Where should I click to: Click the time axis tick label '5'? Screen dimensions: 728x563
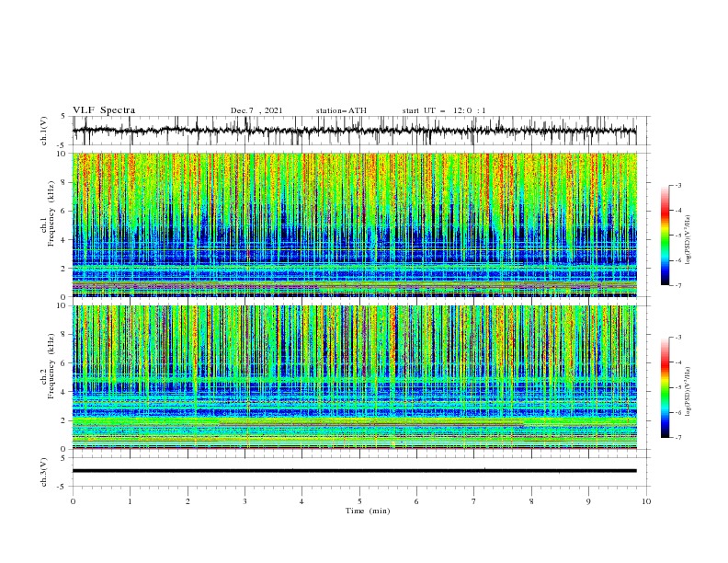359,501
